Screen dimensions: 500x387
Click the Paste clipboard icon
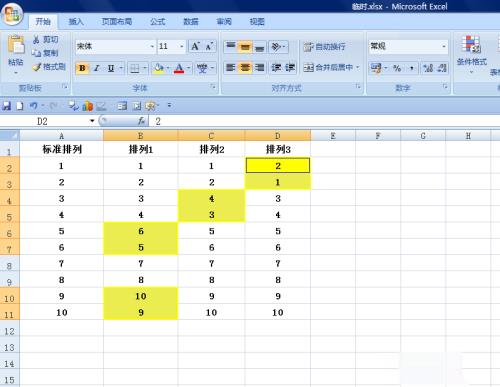coord(16,44)
